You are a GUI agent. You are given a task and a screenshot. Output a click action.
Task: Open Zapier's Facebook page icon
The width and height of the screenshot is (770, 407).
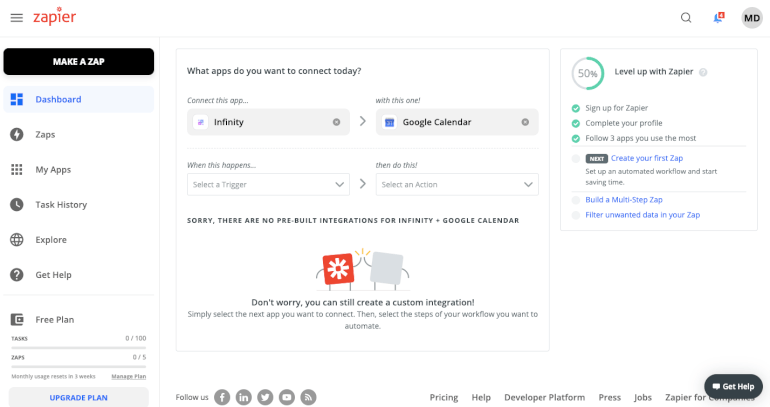tap(222, 397)
